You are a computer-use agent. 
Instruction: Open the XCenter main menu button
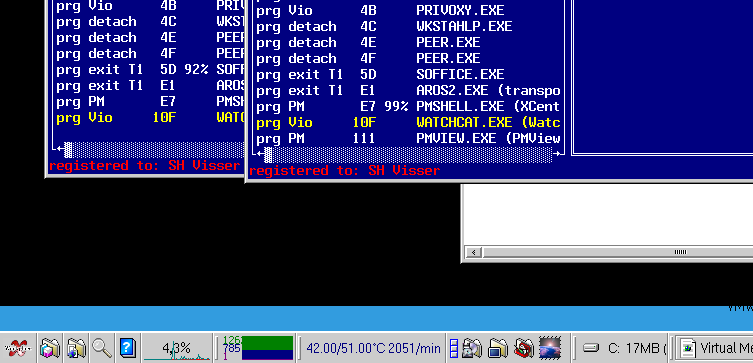pyautogui.click(x=18, y=348)
